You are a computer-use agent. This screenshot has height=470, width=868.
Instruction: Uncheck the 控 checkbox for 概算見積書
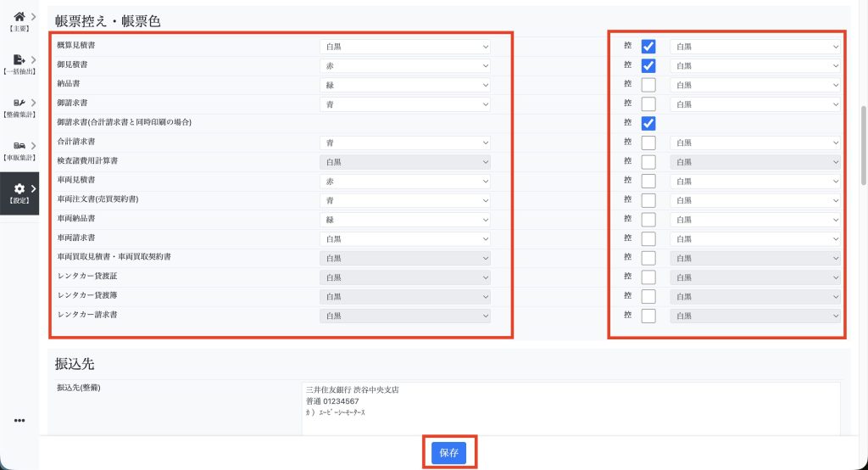[648, 47]
